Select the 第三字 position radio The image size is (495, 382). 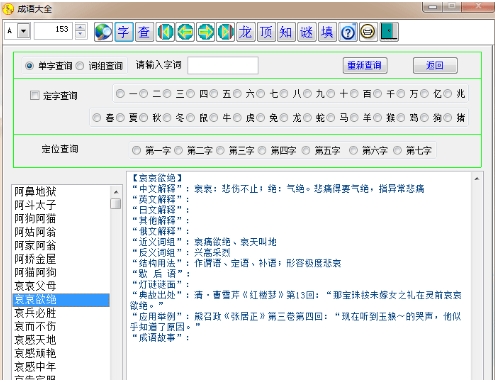point(220,151)
